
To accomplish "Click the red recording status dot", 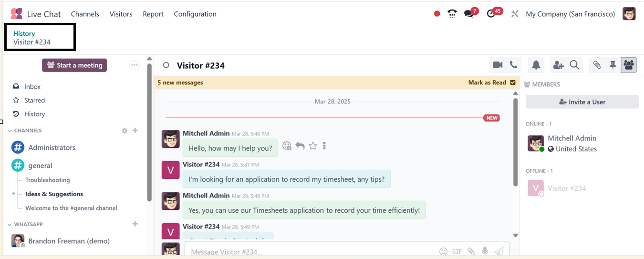I will 437,14.
